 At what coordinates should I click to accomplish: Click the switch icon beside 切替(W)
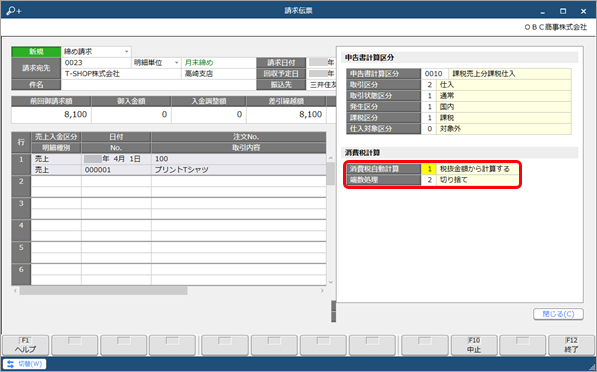[x=10, y=364]
